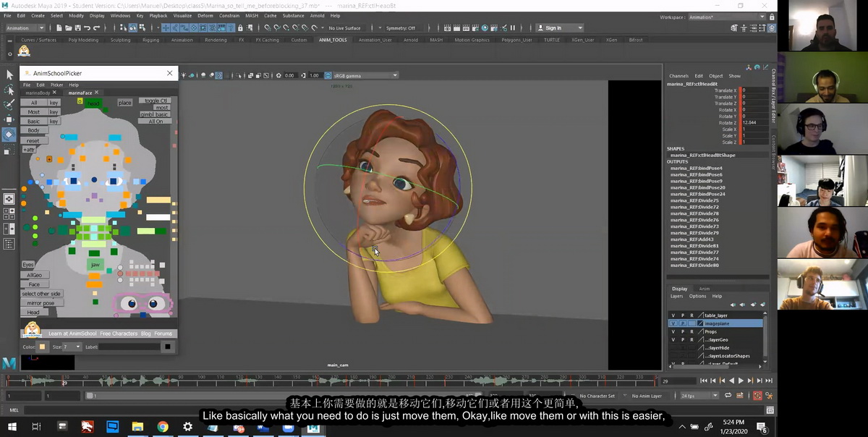Click 'select other side' picker button

[x=42, y=294]
